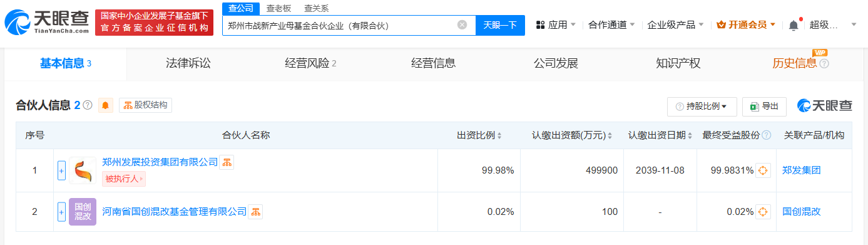Screen dimensions: 868x245
Task: Click the notification bell in the header
Action: [794, 25]
